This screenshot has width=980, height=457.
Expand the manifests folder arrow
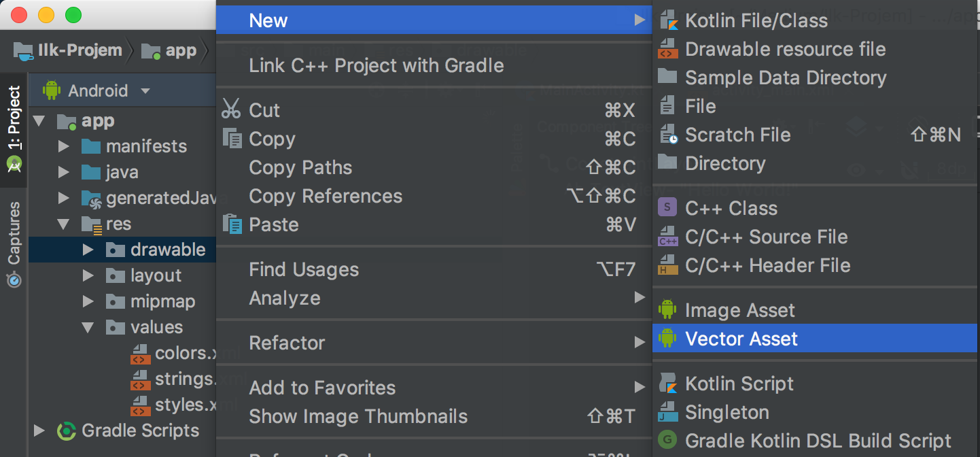[x=64, y=146]
